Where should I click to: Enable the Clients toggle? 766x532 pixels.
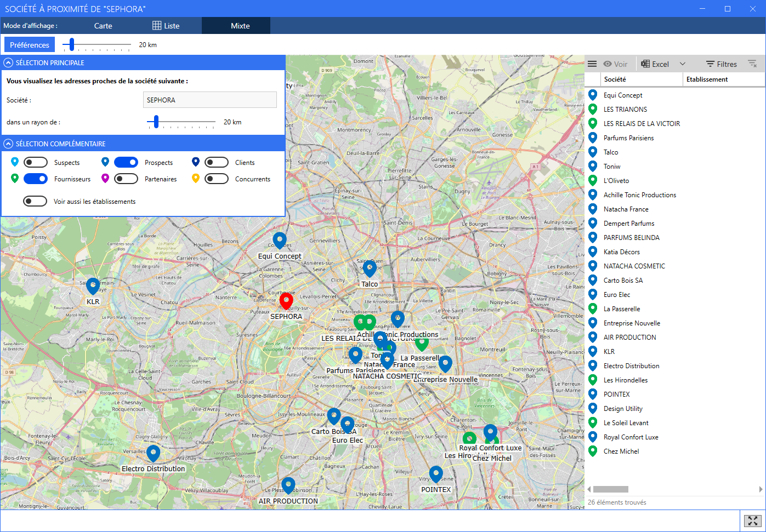[217, 162]
